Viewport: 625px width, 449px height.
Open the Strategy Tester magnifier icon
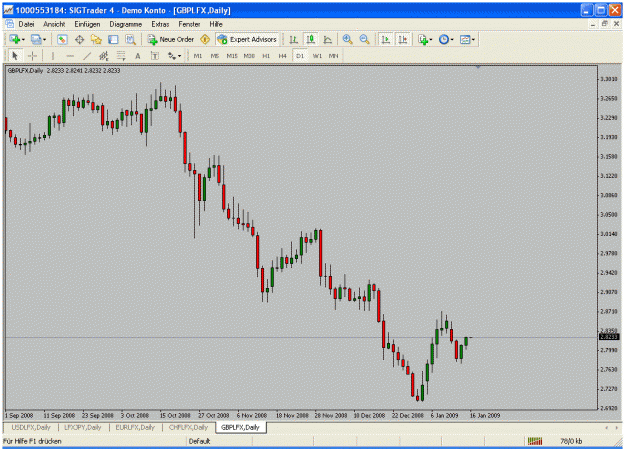130,39
